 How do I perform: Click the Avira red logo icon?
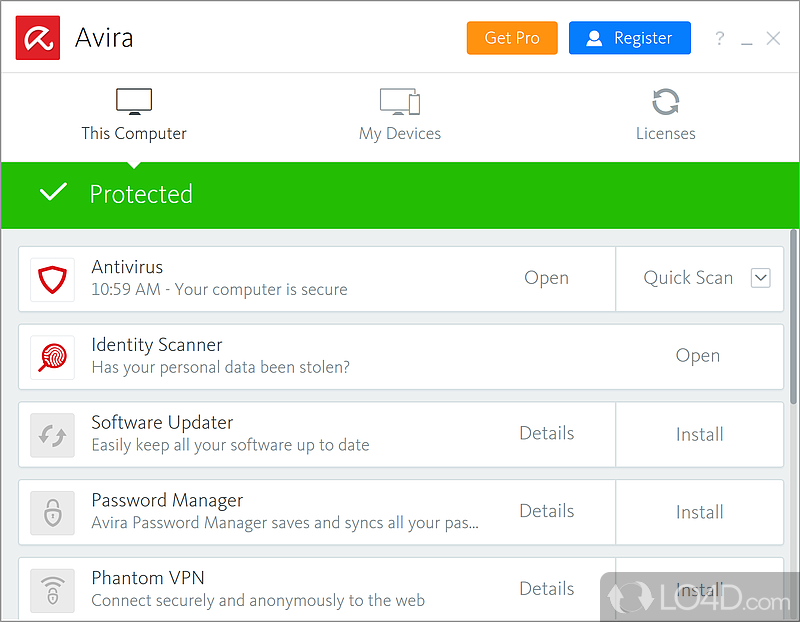[x=38, y=38]
